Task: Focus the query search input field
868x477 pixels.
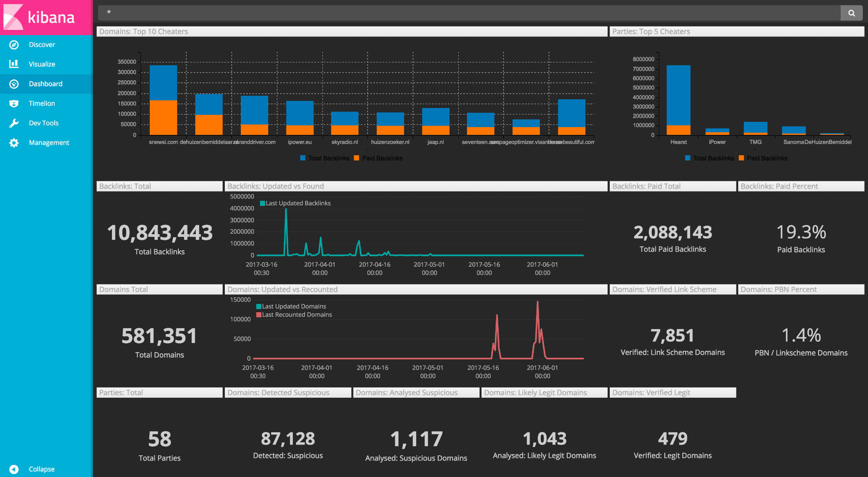Action: [x=469, y=13]
